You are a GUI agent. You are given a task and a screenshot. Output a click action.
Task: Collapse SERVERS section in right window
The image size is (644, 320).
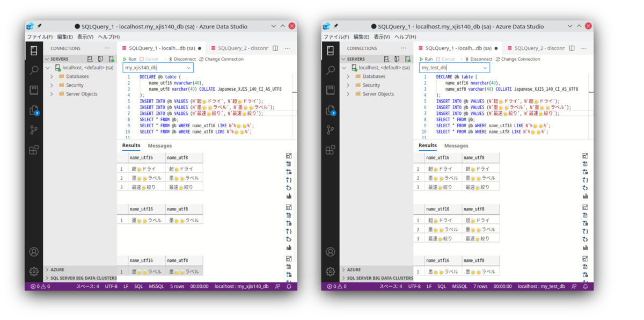pos(344,59)
